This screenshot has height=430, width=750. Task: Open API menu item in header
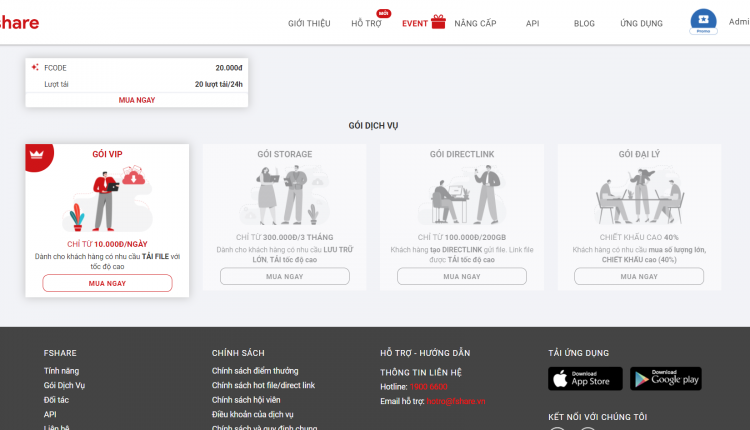(532, 23)
